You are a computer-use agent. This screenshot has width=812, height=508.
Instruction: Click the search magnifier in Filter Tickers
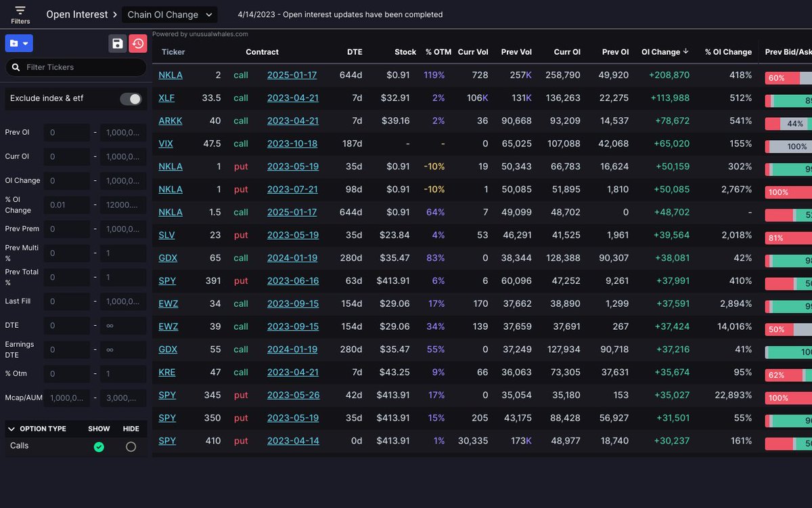coord(16,67)
